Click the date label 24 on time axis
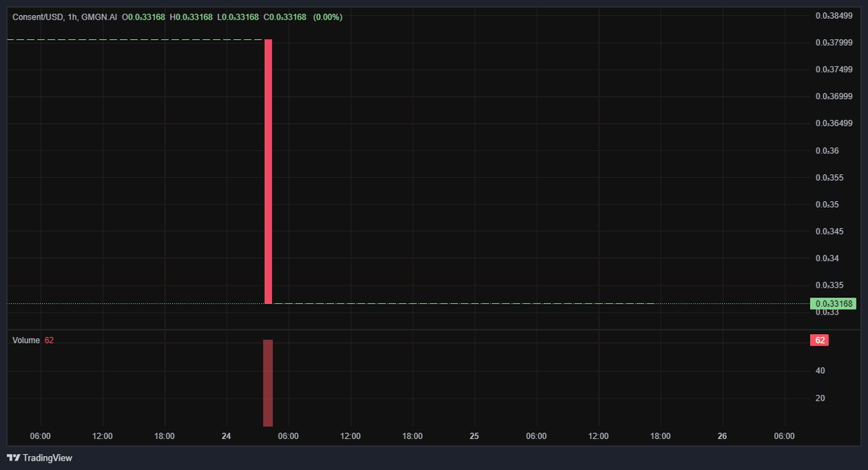The image size is (868, 470). click(226, 436)
